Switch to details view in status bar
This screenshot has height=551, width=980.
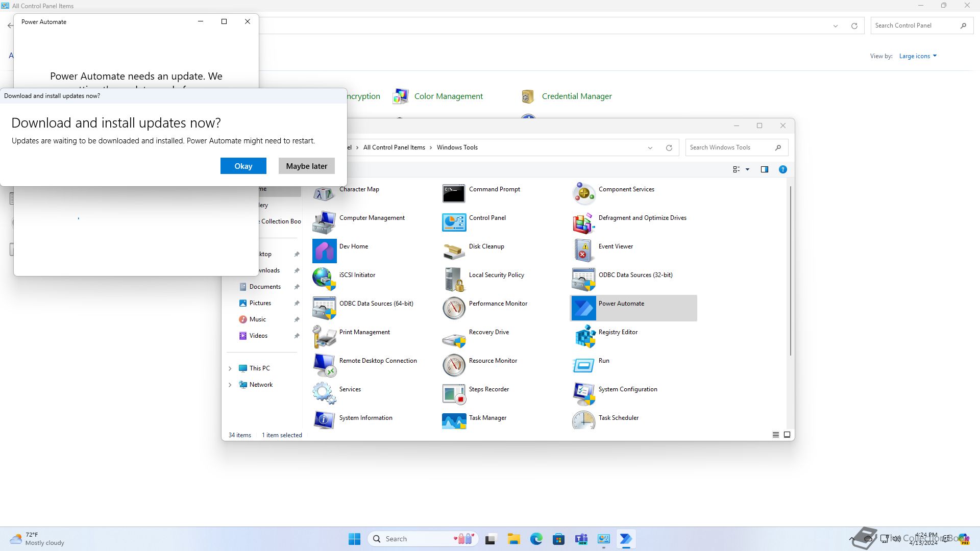click(775, 435)
